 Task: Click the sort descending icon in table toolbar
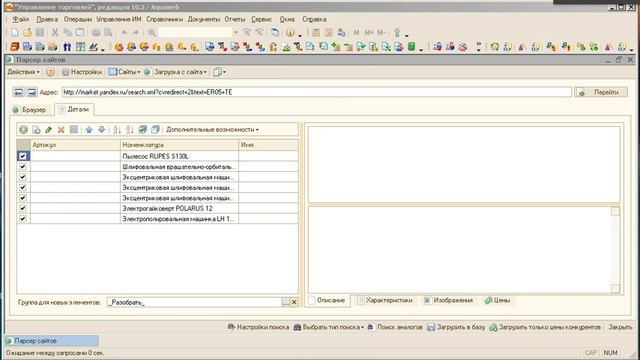(130, 130)
